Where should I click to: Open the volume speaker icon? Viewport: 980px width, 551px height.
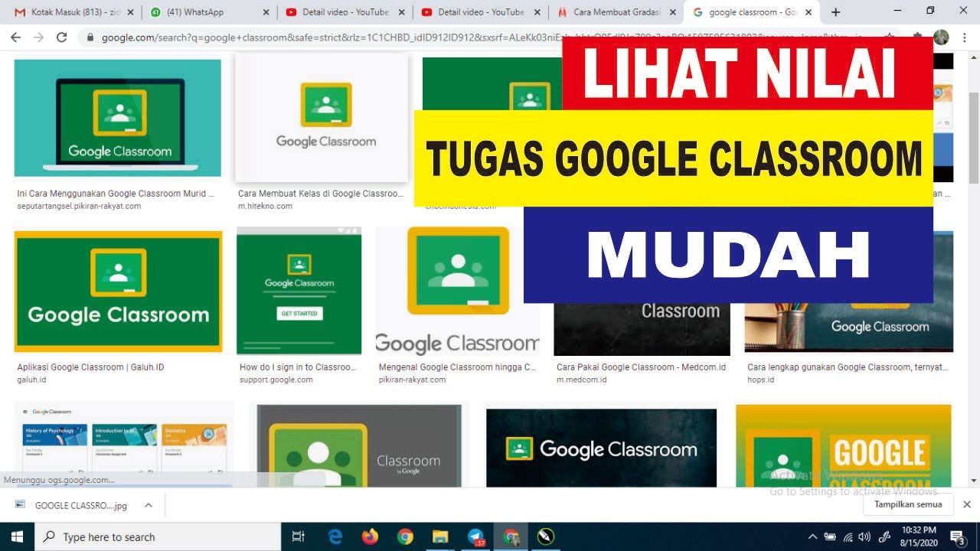pyautogui.click(x=865, y=536)
